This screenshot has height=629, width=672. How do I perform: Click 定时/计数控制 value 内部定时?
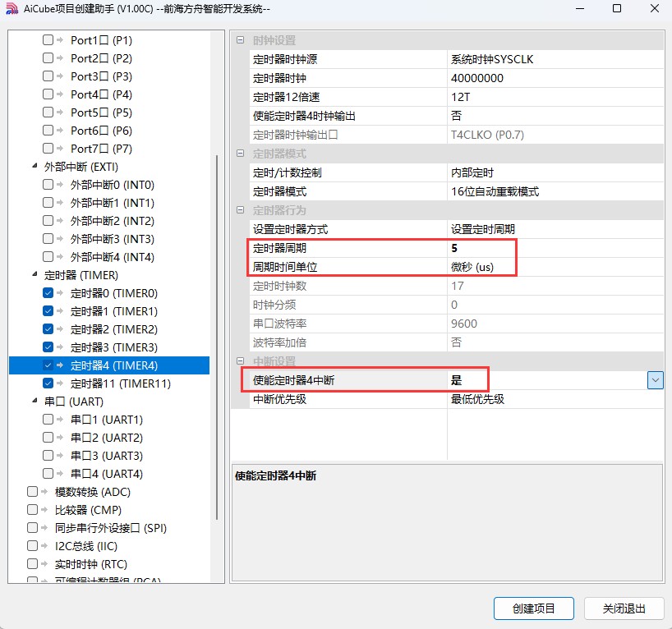555,172
